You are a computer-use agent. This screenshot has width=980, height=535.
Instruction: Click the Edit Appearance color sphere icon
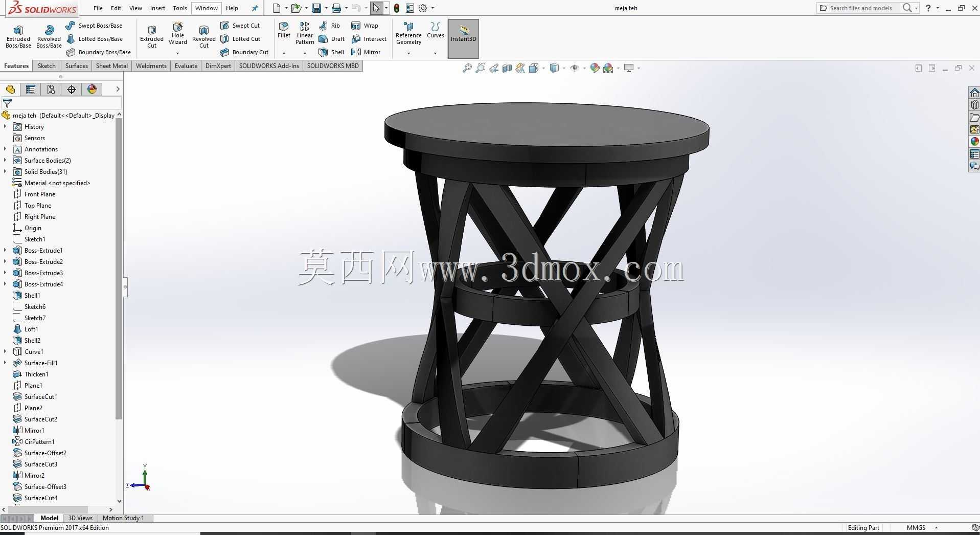pyautogui.click(x=595, y=68)
